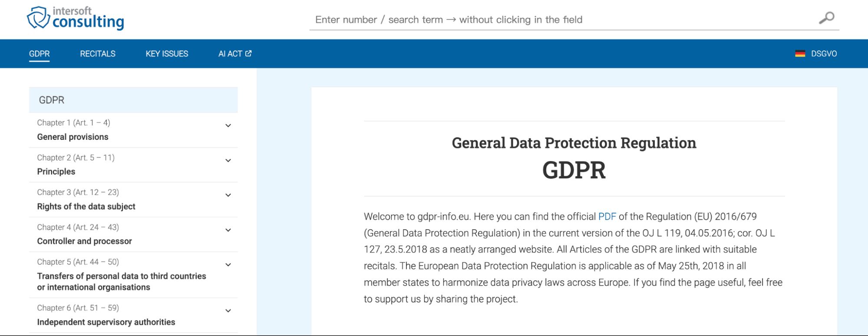Click the German flag icon
The image size is (868, 336).
[800, 53]
